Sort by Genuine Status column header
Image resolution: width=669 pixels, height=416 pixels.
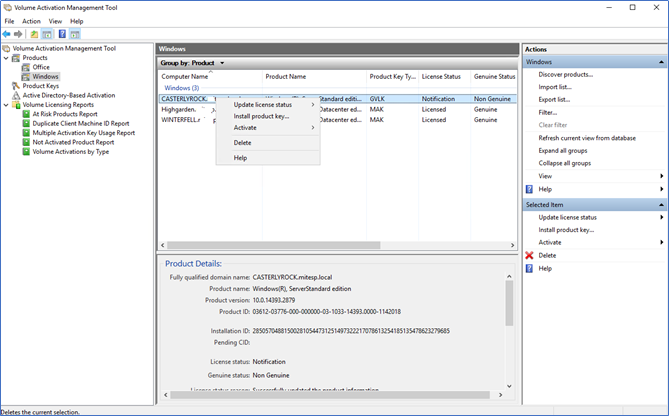click(x=494, y=77)
